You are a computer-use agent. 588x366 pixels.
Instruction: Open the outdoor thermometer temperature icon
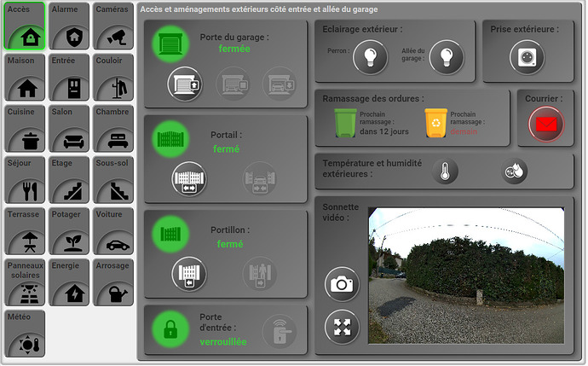[445, 172]
